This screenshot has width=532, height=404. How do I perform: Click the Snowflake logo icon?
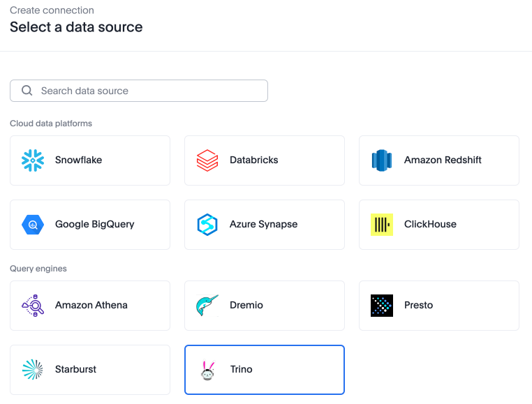point(33,160)
